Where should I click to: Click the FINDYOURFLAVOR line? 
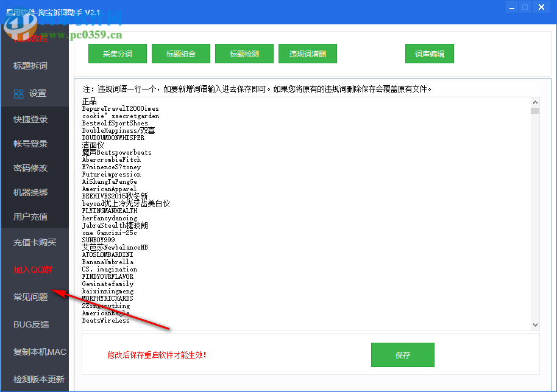(108, 277)
